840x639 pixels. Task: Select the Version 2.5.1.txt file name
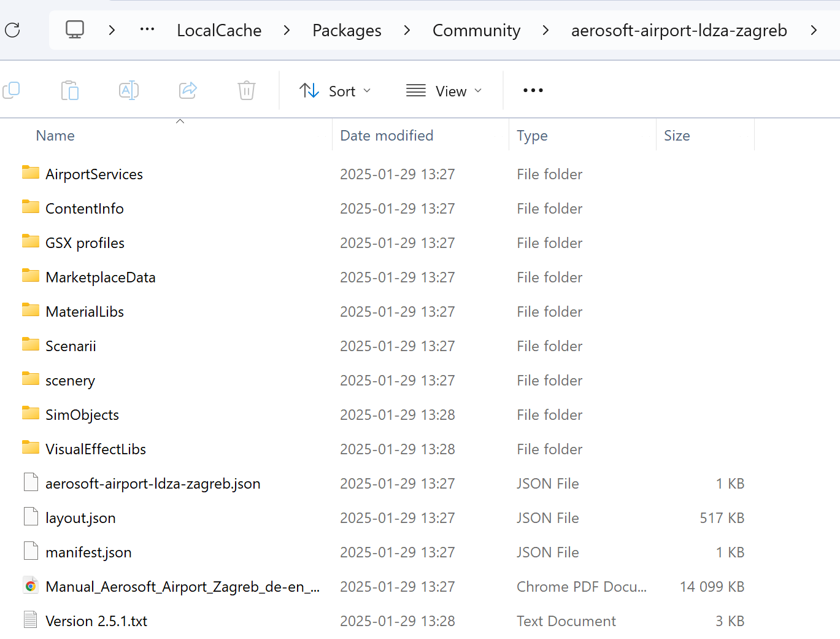(x=96, y=621)
